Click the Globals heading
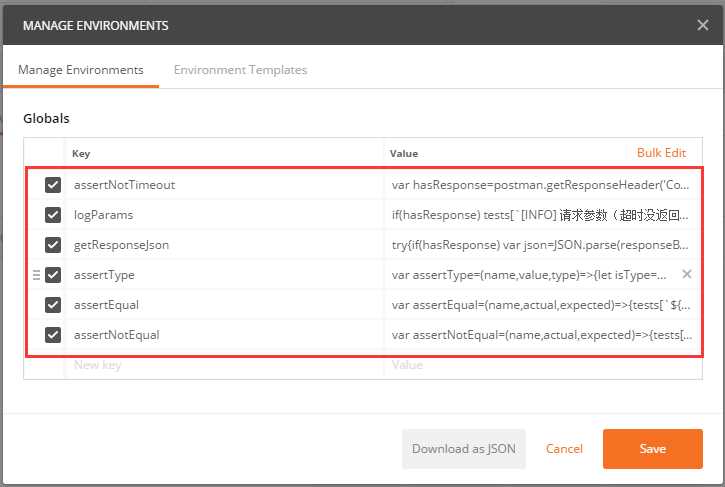This screenshot has height=487, width=725. 46,118
